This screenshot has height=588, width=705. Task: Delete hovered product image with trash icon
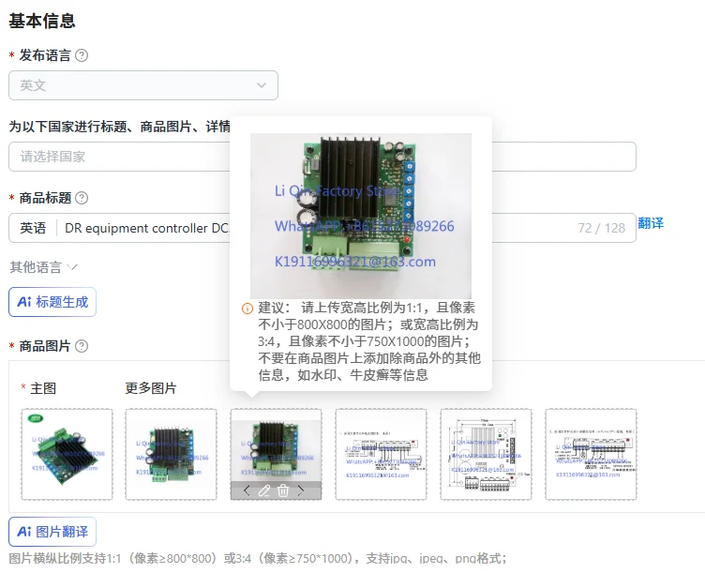(x=283, y=490)
